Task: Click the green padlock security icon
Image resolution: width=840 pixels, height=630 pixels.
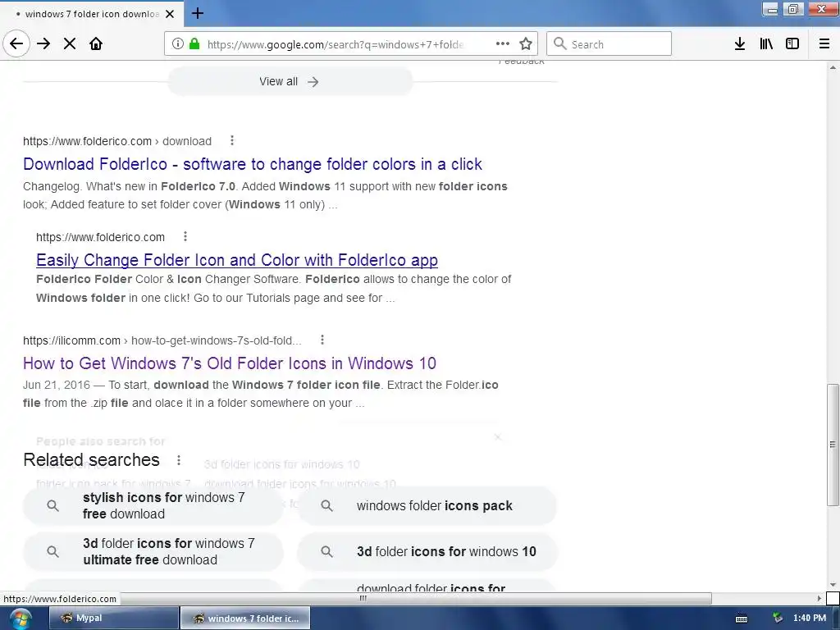Action: click(x=194, y=44)
